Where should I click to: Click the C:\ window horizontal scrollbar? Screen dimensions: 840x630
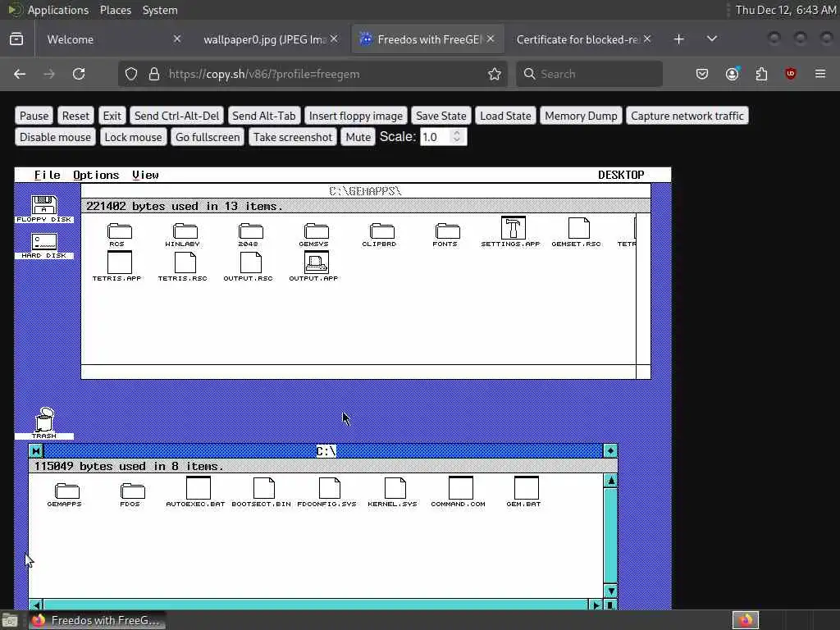(316, 605)
